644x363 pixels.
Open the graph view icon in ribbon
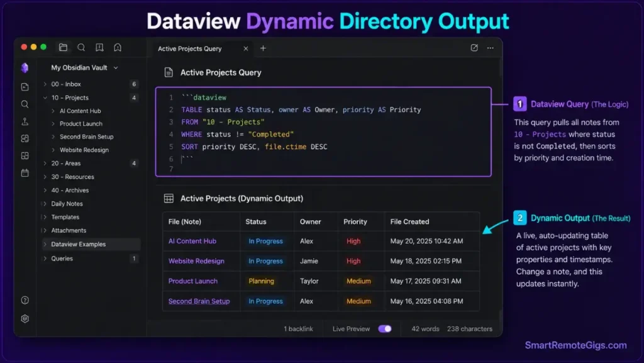click(x=25, y=121)
